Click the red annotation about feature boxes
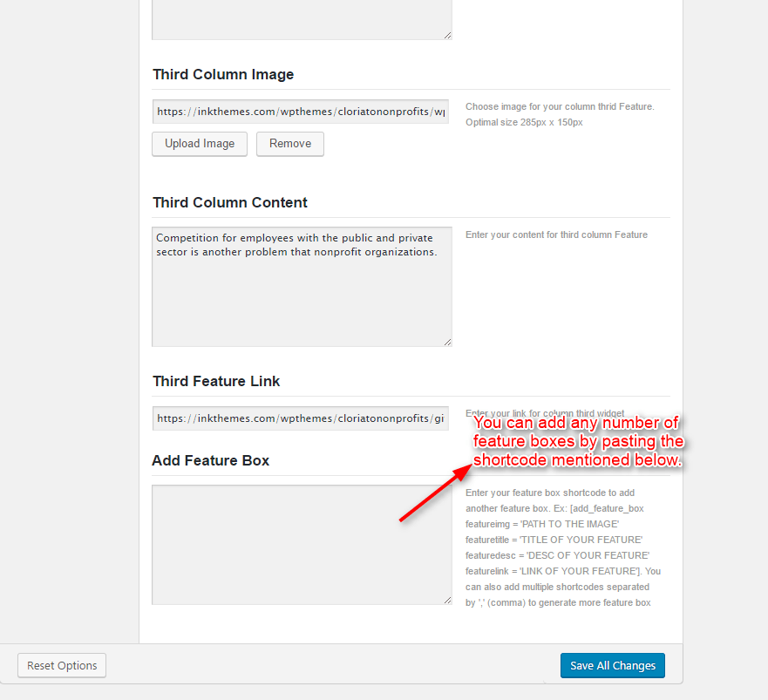768x700 pixels. click(x=578, y=441)
